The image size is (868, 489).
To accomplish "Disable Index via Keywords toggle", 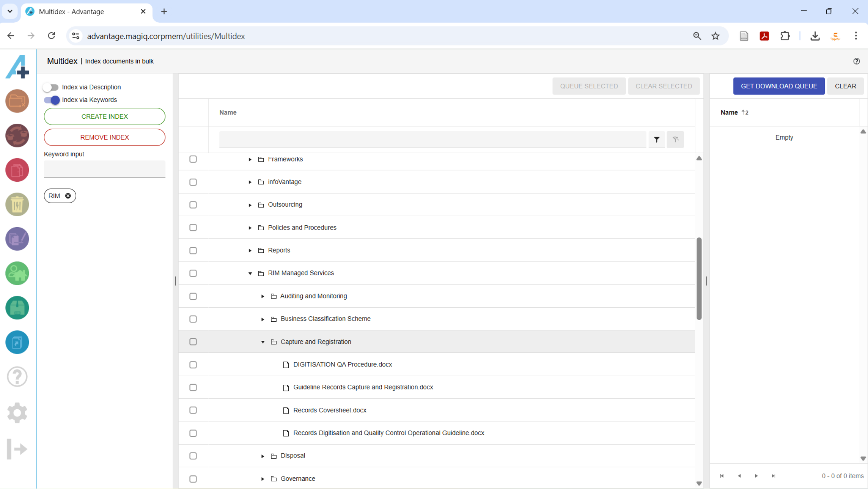I will point(51,100).
